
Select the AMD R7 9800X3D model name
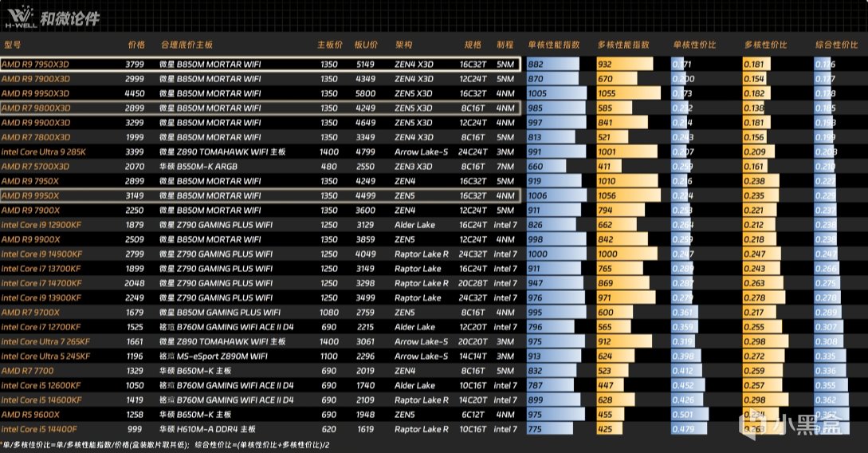click(x=35, y=108)
